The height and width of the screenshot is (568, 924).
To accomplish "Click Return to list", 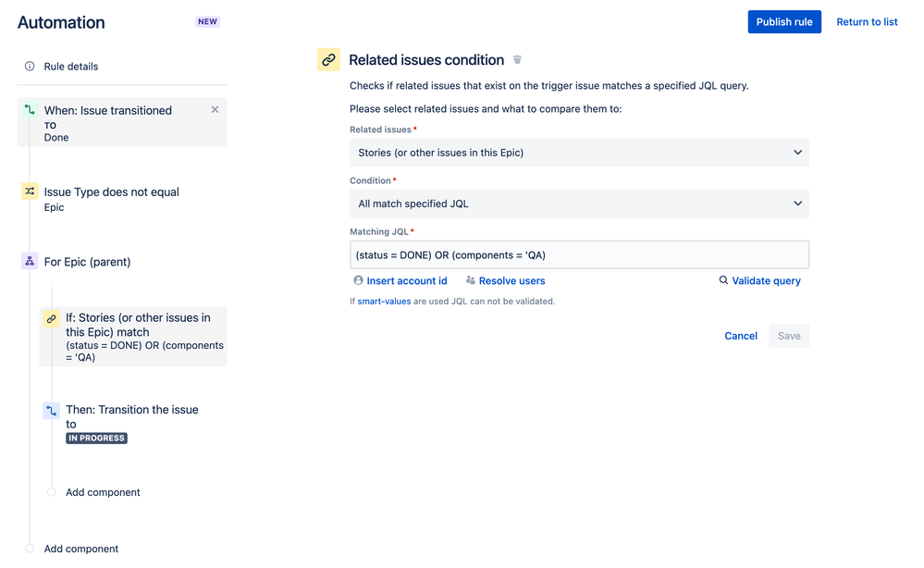I will pos(867,22).
